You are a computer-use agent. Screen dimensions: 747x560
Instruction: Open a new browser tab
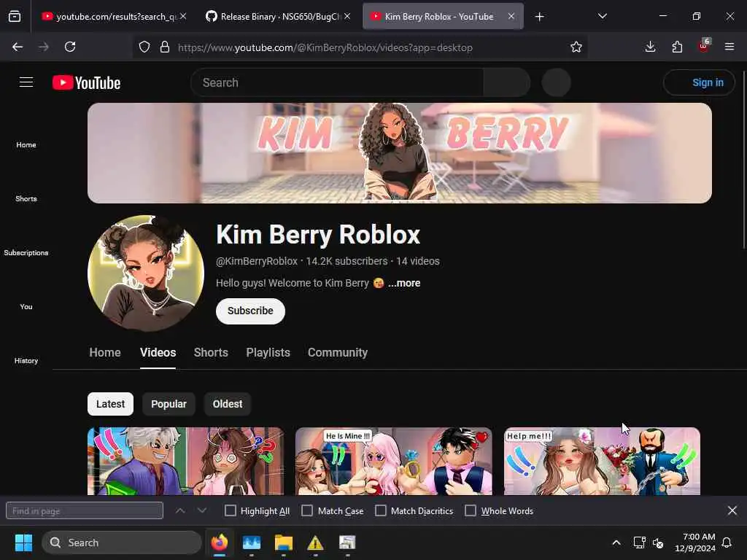[x=539, y=17]
